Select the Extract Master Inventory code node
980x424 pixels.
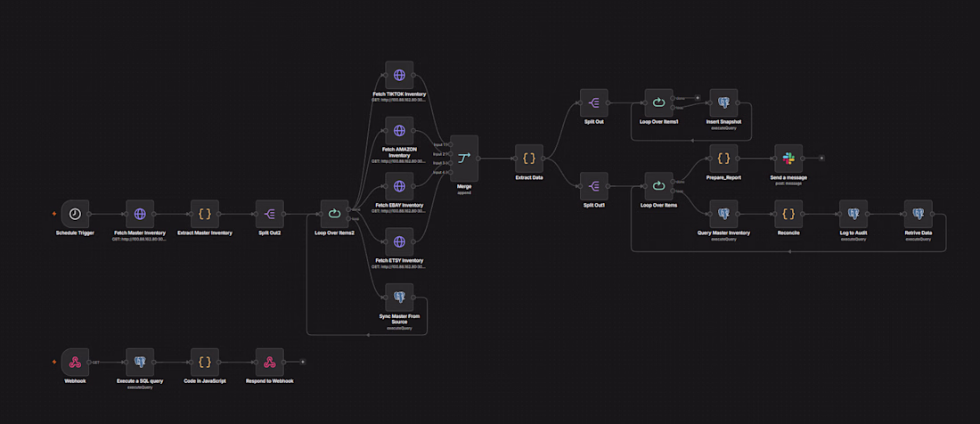204,214
